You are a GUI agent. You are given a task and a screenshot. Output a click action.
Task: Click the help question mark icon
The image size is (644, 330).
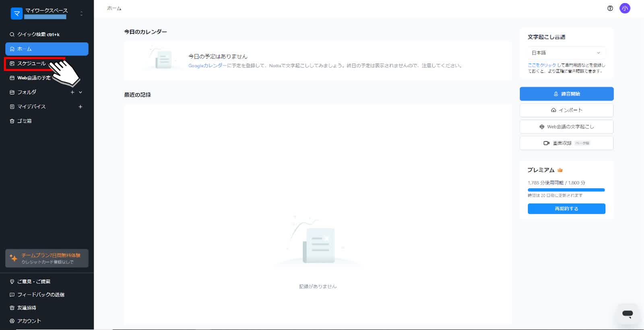point(610,8)
